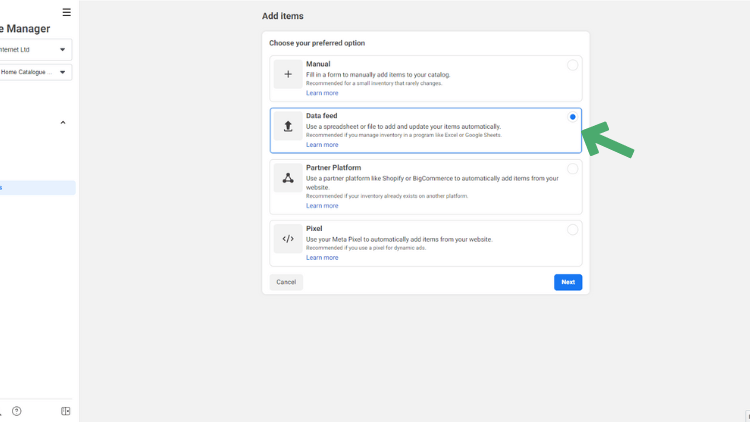Click the Pixel code brackets icon
Screen dimensions: 750x422
[x=288, y=239]
